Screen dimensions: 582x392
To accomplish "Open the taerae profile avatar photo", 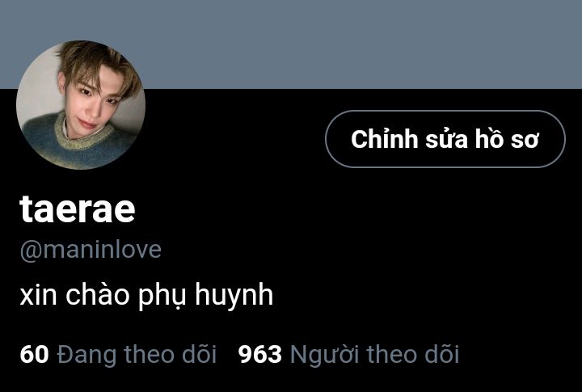I will click(81, 105).
